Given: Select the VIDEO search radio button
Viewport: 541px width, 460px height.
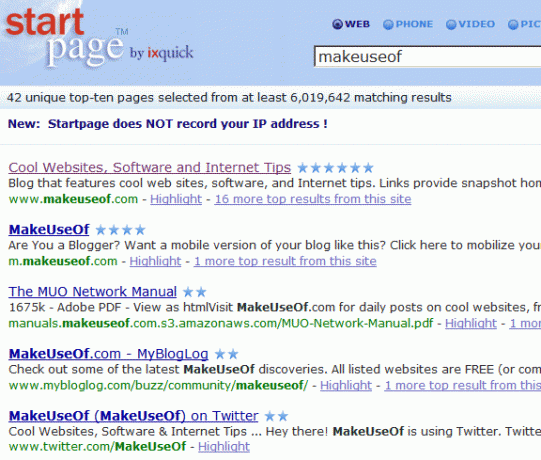Looking at the screenshot, I should pyautogui.click(x=451, y=24).
